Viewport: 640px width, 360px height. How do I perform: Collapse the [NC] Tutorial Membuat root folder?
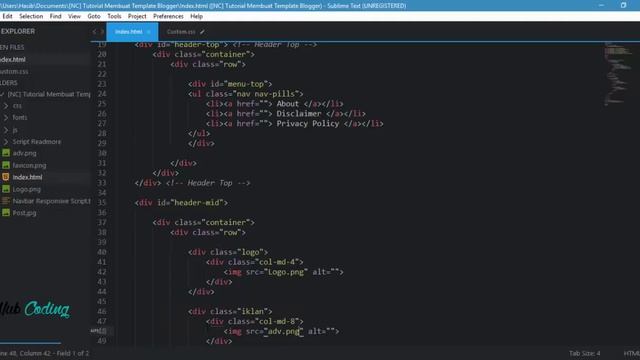[2, 94]
